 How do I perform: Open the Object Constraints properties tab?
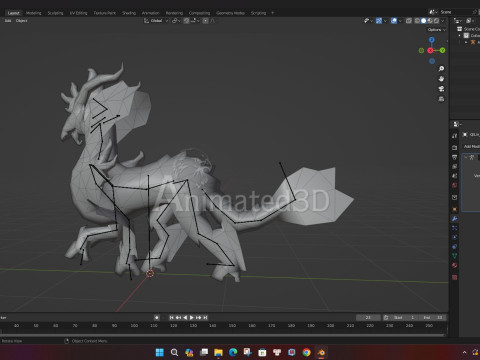[455, 247]
